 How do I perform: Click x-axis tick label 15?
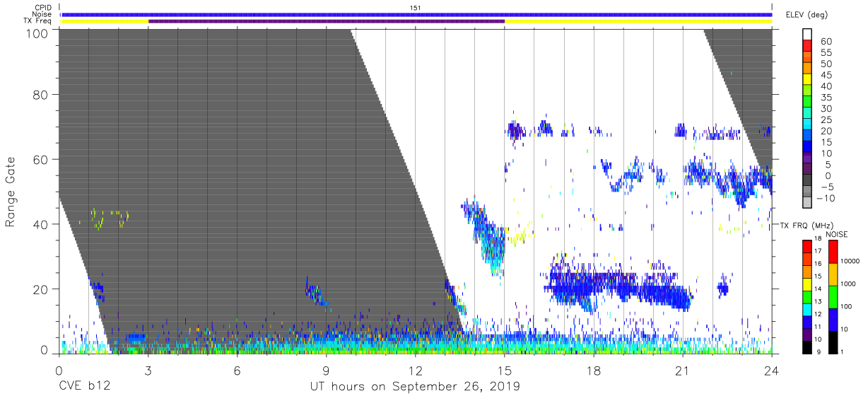coord(504,370)
